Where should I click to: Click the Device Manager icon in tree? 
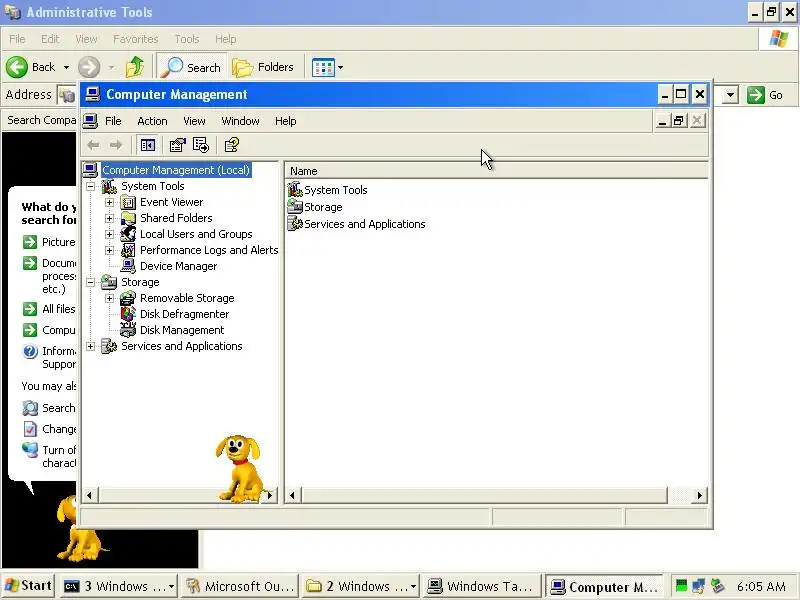(128, 266)
